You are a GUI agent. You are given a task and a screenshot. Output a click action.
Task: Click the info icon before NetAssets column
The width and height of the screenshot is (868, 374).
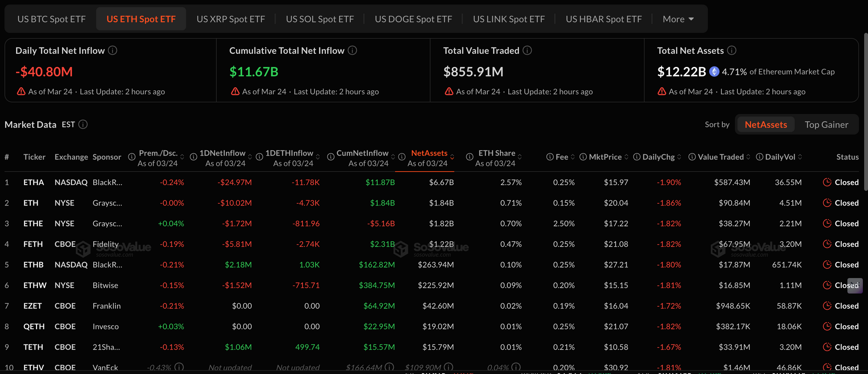402,157
